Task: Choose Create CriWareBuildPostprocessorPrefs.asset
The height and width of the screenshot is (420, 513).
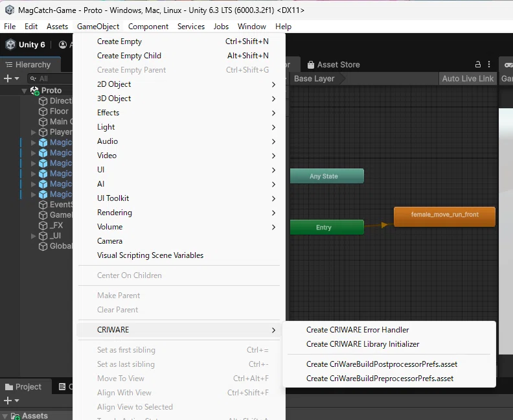Action: [x=389, y=364]
